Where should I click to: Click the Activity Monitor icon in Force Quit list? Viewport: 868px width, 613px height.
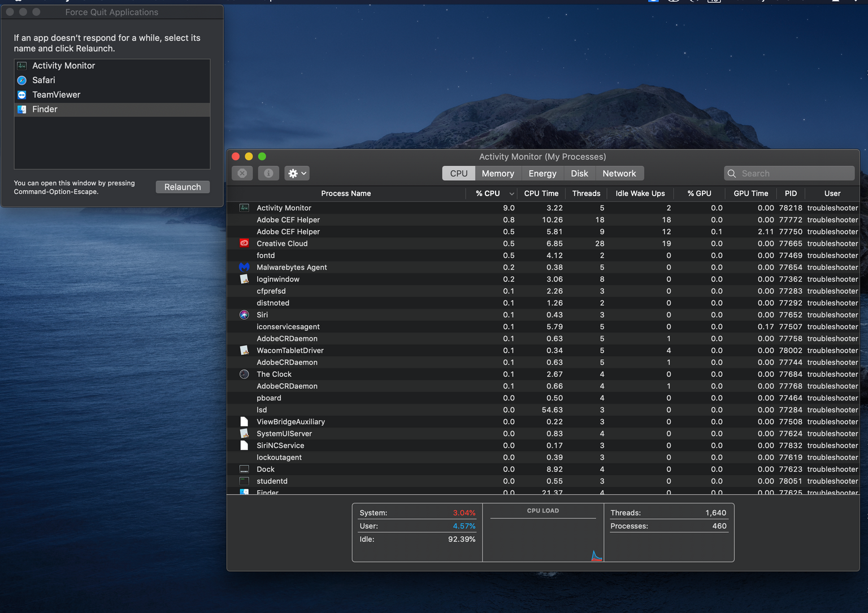(21, 66)
